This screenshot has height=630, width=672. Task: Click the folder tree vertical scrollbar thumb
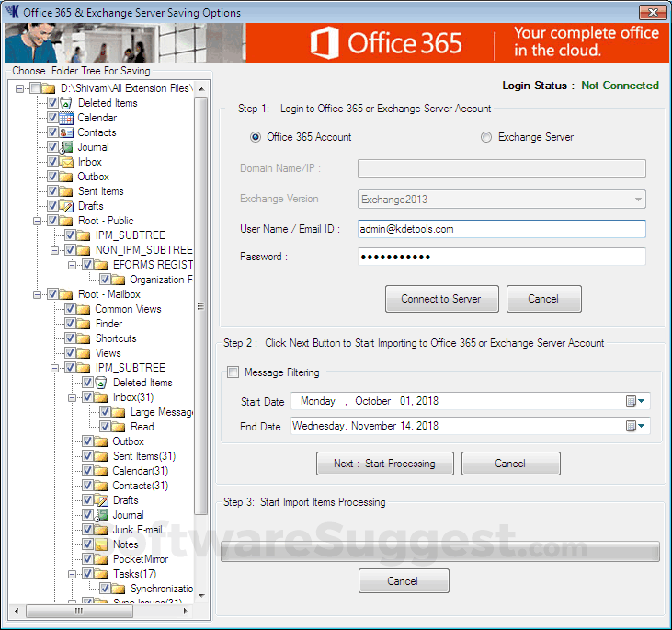tap(201, 306)
